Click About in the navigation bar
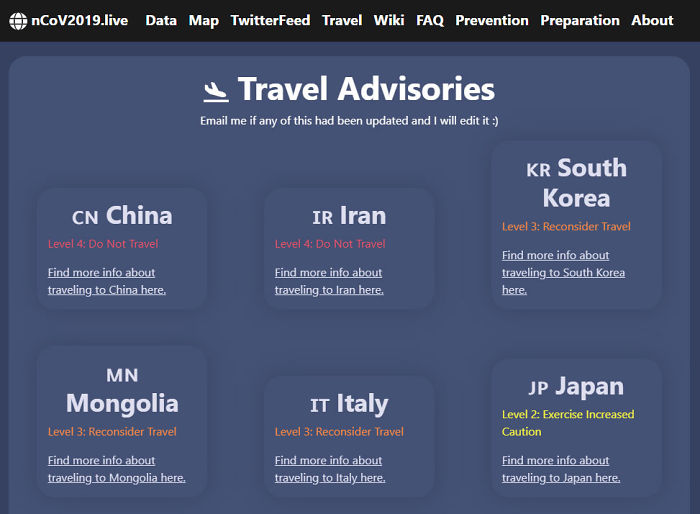 (x=652, y=20)
